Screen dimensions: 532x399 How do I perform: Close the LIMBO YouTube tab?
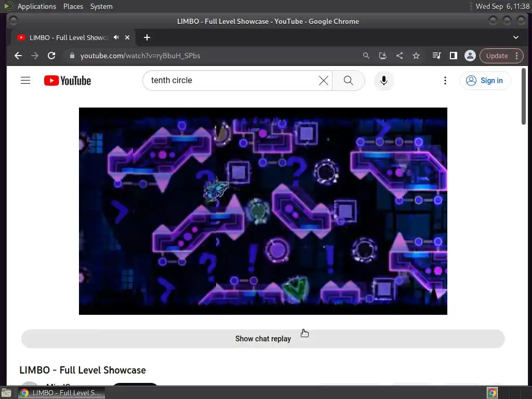point(127,37)
